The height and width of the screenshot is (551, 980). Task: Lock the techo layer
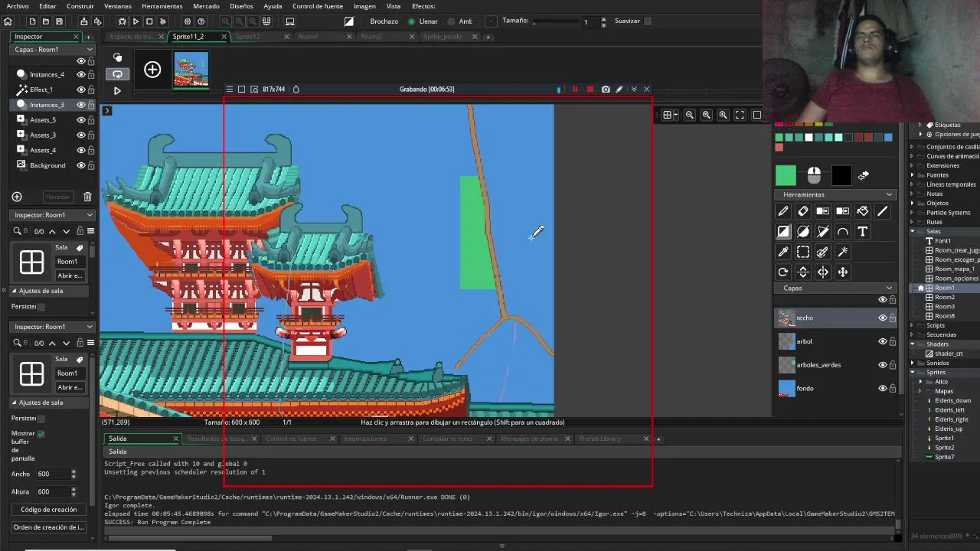[893, 318]
